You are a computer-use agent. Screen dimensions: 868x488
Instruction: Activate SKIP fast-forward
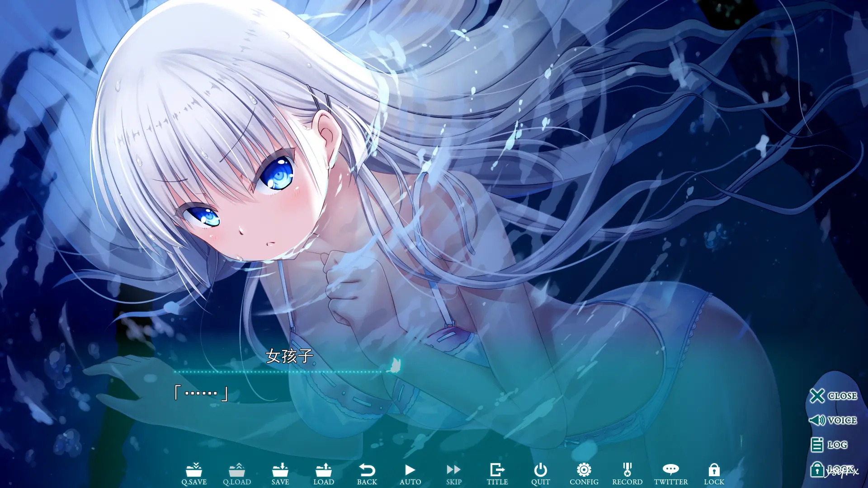453,474
